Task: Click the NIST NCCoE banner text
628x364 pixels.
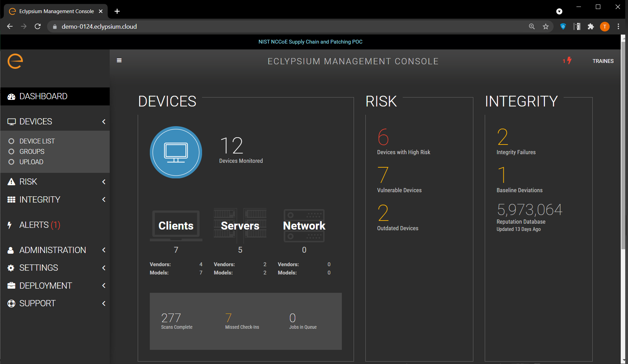Action: (x=310, y=42)
